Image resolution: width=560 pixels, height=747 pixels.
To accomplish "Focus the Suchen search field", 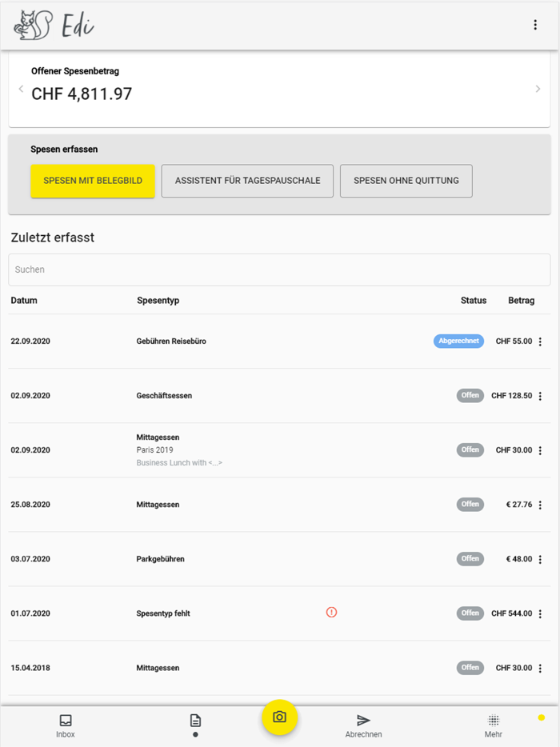I will click(x=279, y=270).
